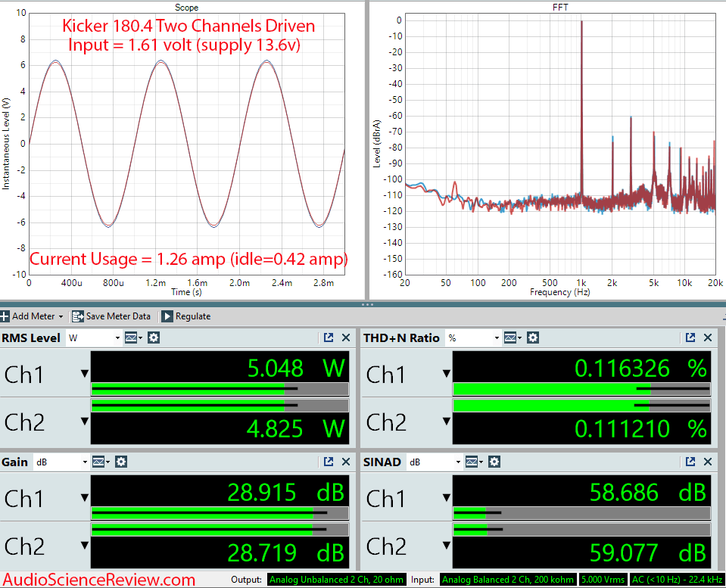
Task: Click the Gain meter title
Action: pyautogui.click(x=15, y=462)
